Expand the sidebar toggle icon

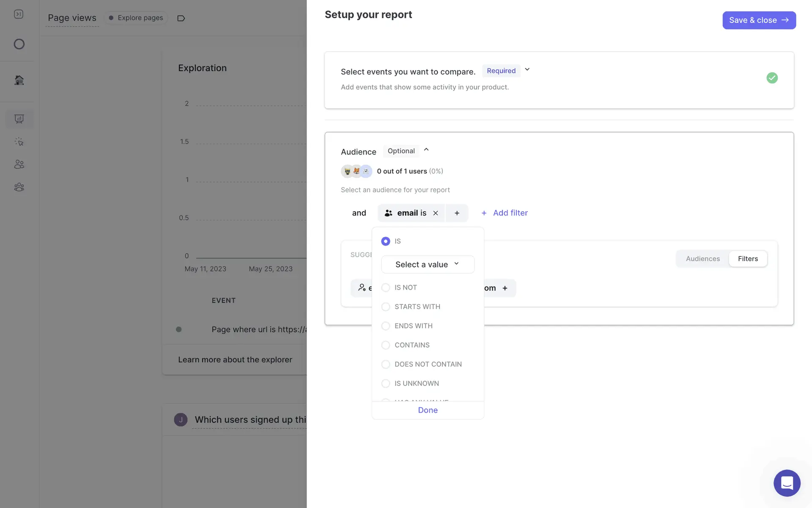click(x=19, y=14)
